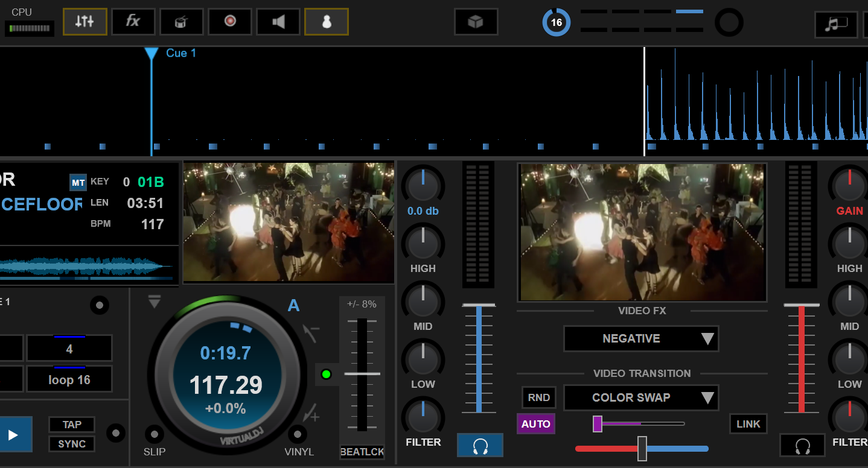Click the red channel volume fader
868x468 pixels.
(802, 305)
